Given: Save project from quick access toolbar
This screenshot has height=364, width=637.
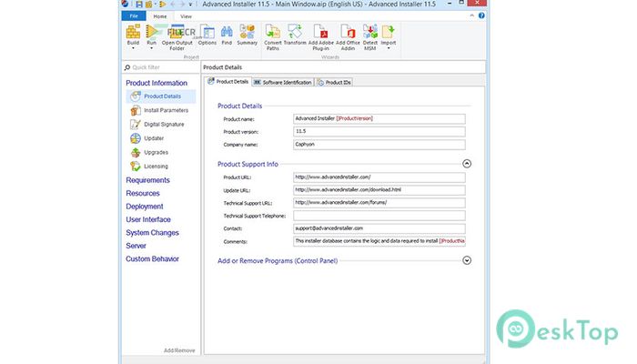Looking at the screenshot, I should [x=139, y=4].
